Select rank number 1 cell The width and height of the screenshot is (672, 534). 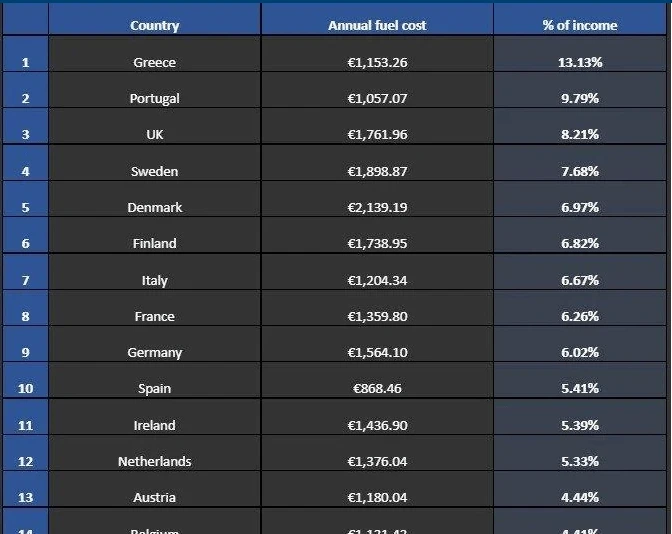[25, 62]
